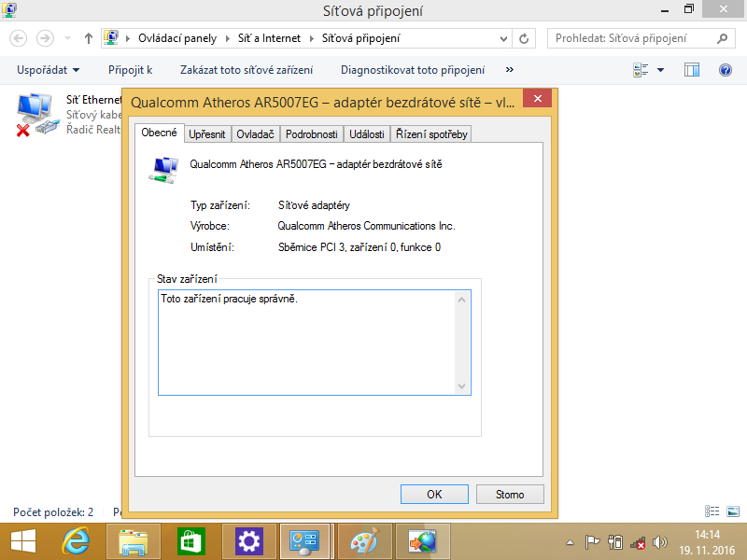Open Control Panel taskbar icon
The image size is (747, 560).
[305, 541]
